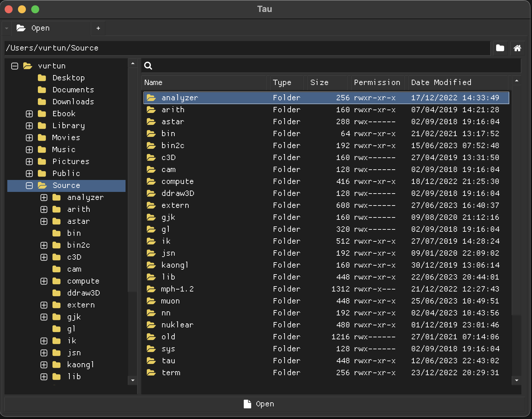Expand the Ebook tree node
The image size is (532, 419).
(x=29, y=114)
